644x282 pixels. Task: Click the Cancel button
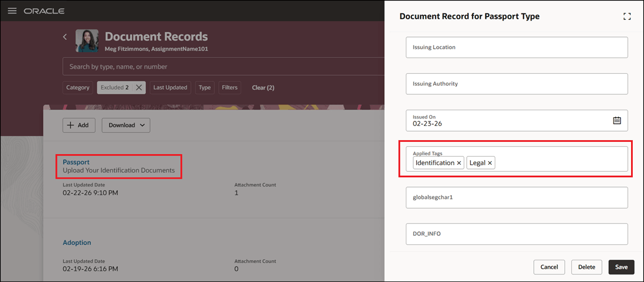pyautogui.click(x=549, y=267)
